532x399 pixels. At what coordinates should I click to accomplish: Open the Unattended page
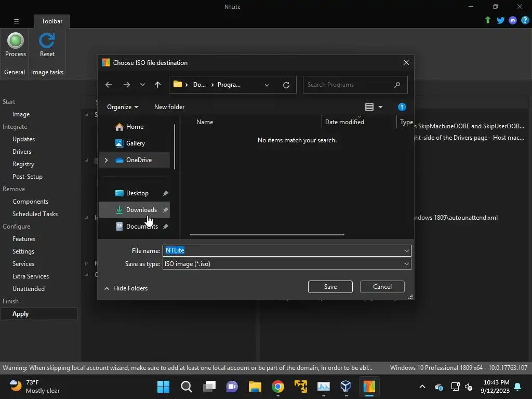point(29,289)
